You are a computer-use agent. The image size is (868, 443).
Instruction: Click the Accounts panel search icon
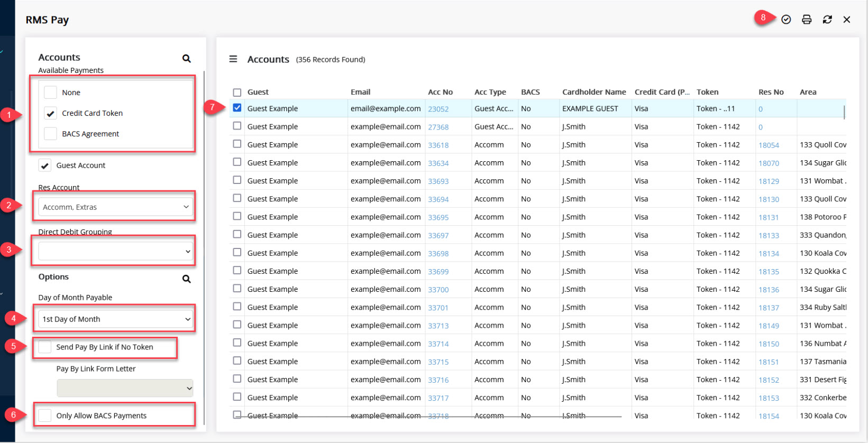(x=186, y=58)
